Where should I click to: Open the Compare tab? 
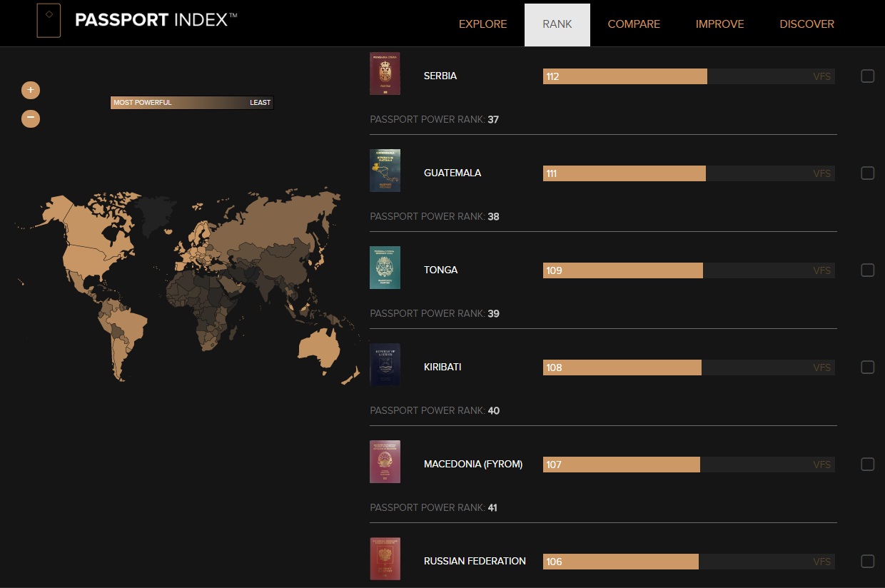(634, 24)
